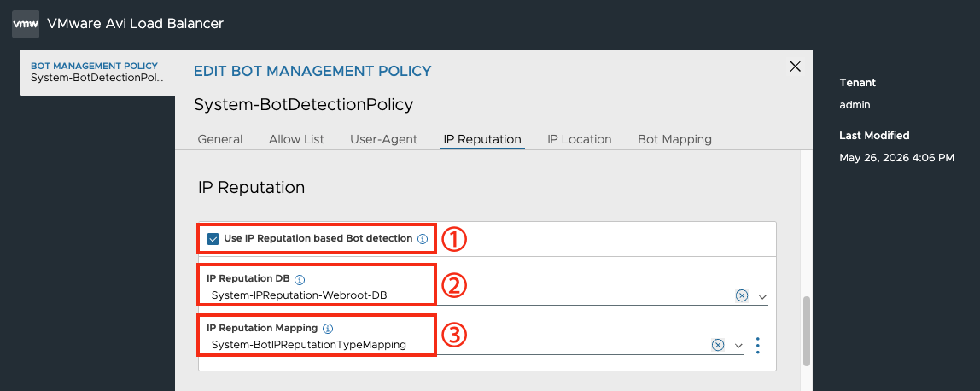Select the IP Reputation tab

[x=481, y=139]
